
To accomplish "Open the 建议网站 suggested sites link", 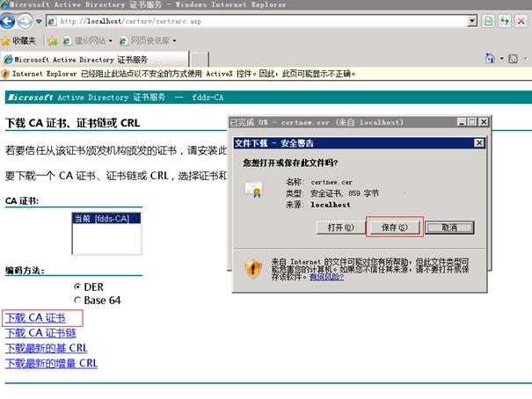I will [88, 40].
